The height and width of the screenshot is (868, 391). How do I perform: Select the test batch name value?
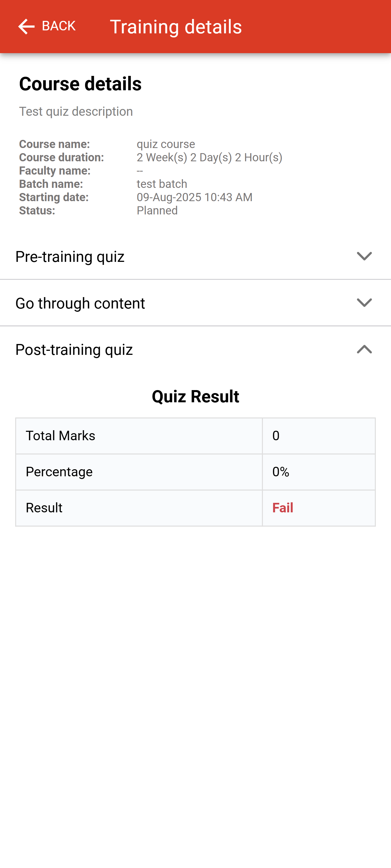[162, 184]
